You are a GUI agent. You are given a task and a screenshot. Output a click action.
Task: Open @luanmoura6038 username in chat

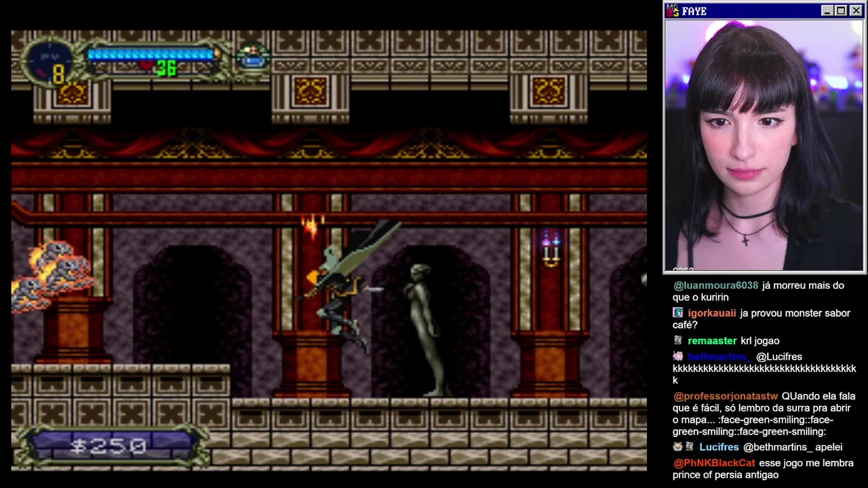coord(715,285)
